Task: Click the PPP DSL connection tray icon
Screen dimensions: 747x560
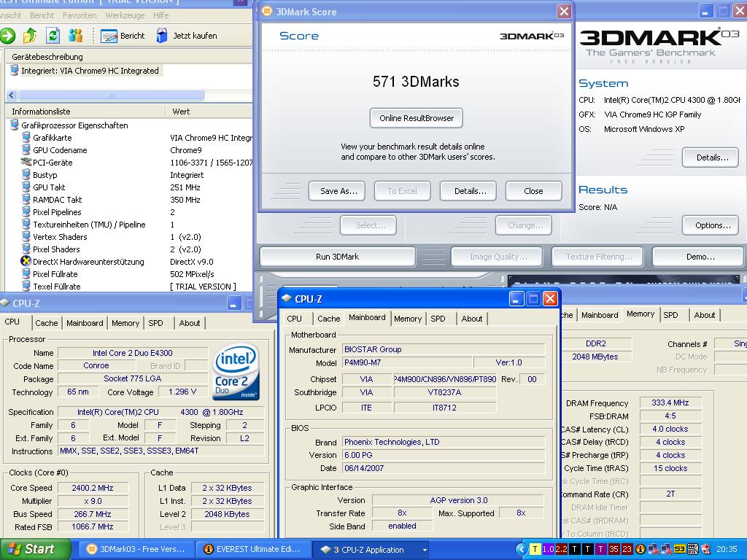Action: (x=693, y=550)
